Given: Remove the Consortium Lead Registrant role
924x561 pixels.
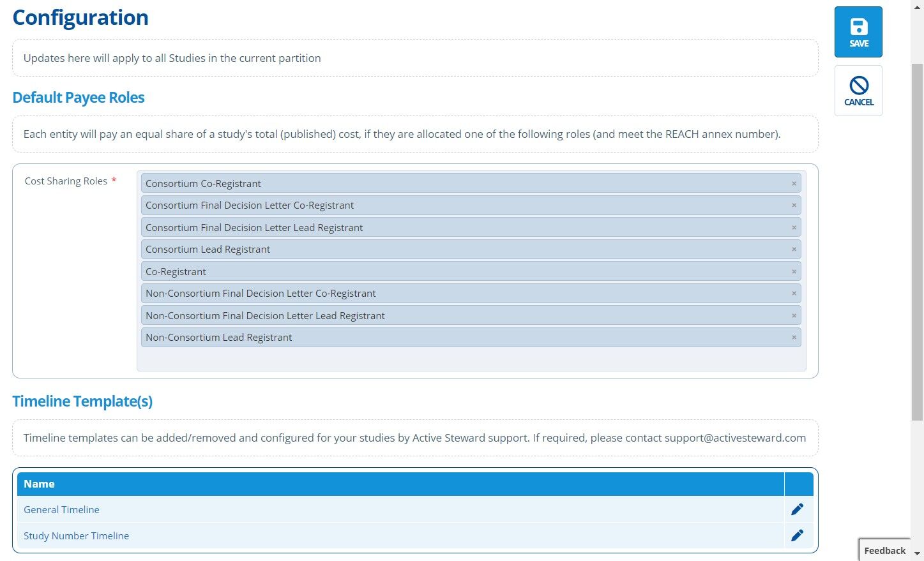Looking at the screenshot, I should 794,250.
